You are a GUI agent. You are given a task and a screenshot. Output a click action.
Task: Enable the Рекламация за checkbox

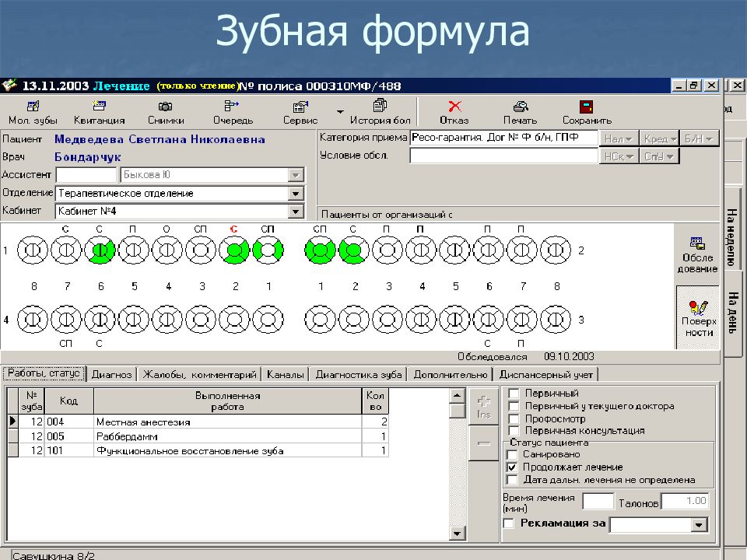(509, 523)
